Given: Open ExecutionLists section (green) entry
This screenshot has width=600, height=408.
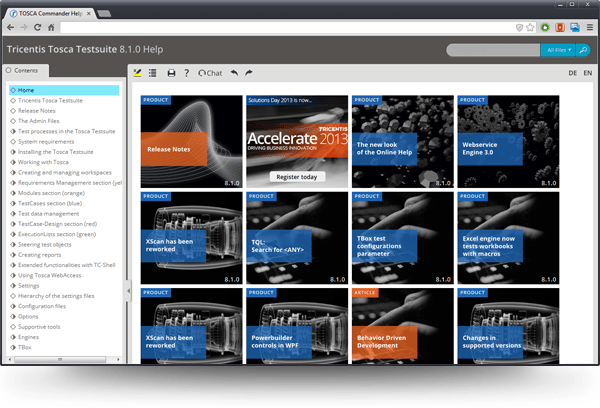Looking at the screenshot, I should [x=57, y=234].
